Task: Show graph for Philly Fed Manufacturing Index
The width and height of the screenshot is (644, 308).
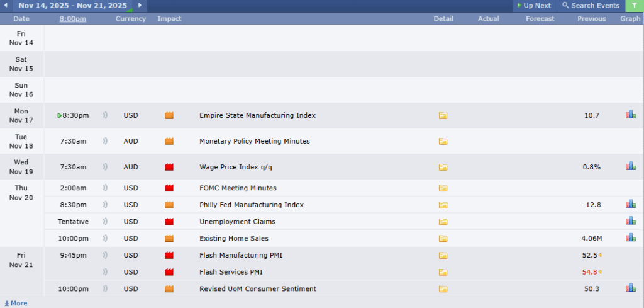Action: [x=630, y=204]
